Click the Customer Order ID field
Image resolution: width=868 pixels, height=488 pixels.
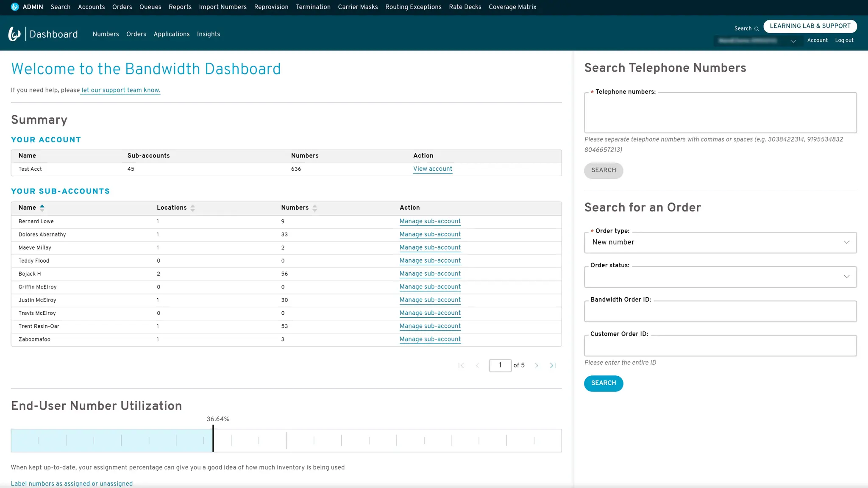(x=720, y=346)
